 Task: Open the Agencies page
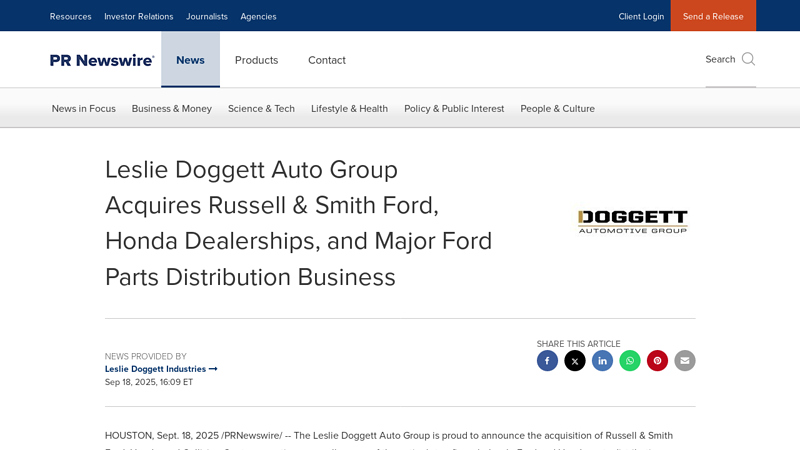[x=258, y=16]
